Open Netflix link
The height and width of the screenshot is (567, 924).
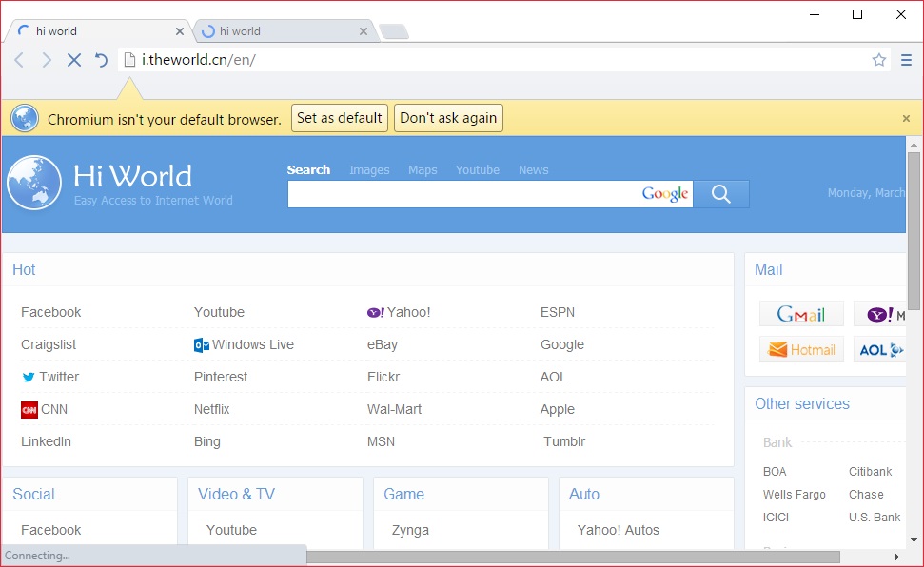click(x=211, y=410)
